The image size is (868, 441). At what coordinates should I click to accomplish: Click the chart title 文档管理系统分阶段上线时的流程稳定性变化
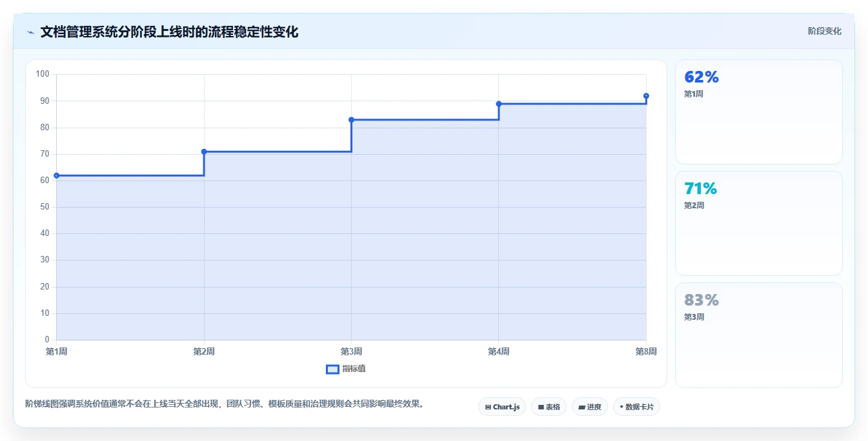169,32
